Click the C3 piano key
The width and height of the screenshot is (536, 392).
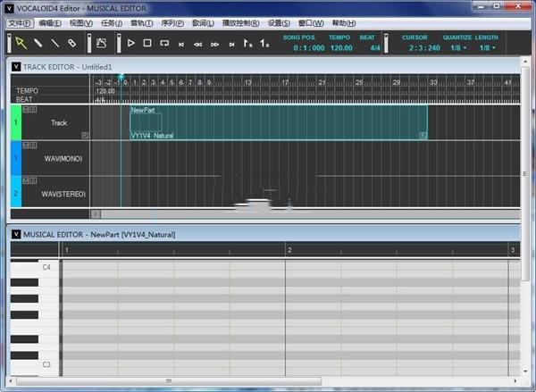[x=35, y=365]
